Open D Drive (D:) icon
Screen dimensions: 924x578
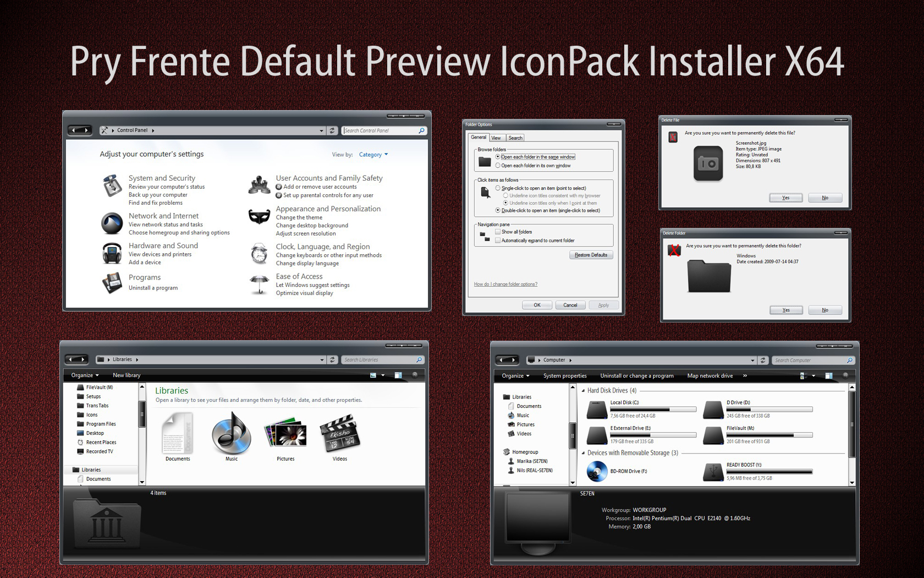(x=713, y=410)
